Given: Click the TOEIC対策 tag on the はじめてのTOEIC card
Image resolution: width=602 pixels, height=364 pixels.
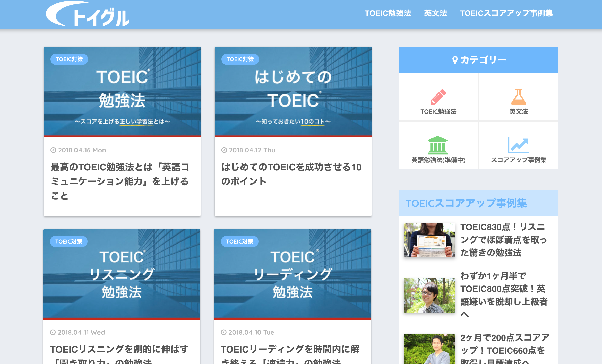Looking at the screenshot, I should pyautogui.click(x=240, y=59).
